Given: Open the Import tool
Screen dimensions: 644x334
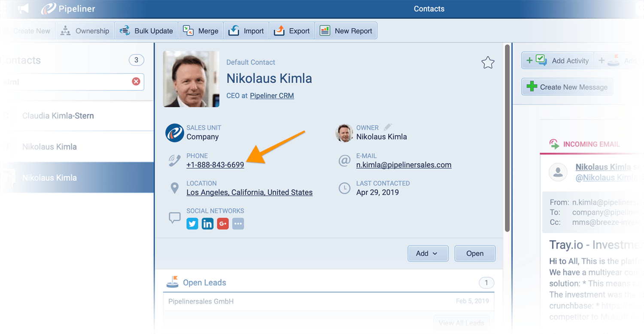Looking at the screenshot, I should pos(246,30).
